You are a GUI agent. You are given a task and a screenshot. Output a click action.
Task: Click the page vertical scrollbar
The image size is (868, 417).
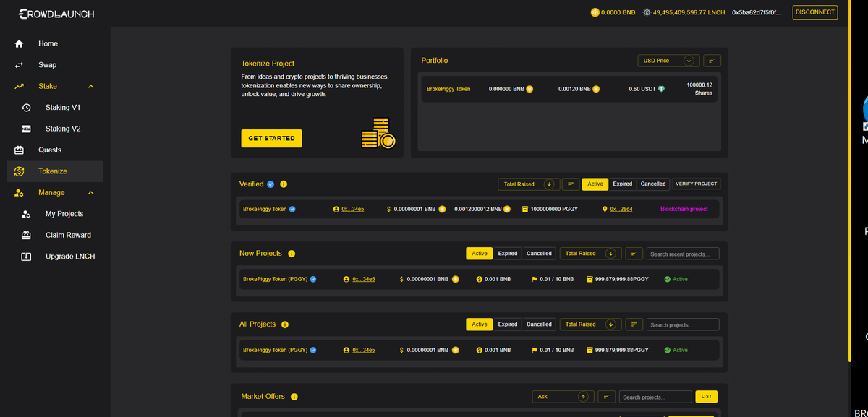849,181
